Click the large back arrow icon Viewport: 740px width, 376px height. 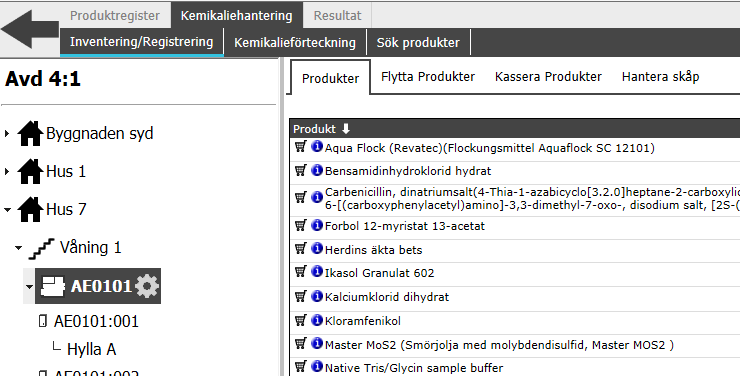coord(30,29)
